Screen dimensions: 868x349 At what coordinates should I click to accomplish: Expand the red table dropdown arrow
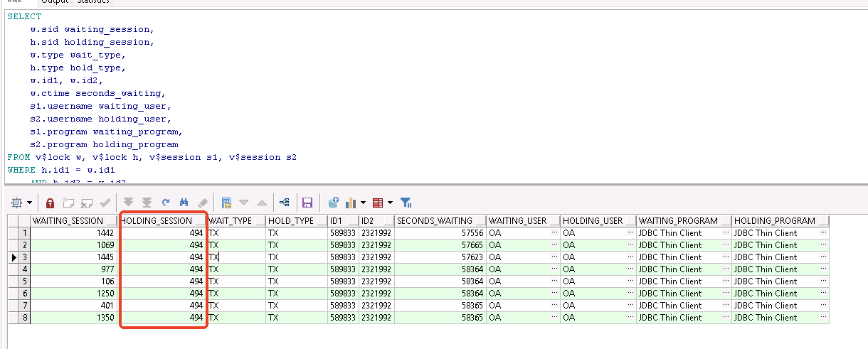click(x=390, y=203)
